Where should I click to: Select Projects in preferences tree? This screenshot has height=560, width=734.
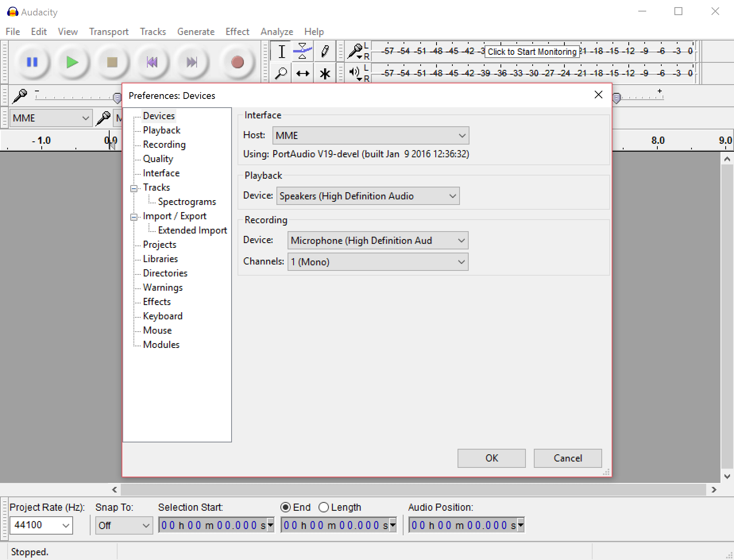pyautogui.click(x=160, y=245)
